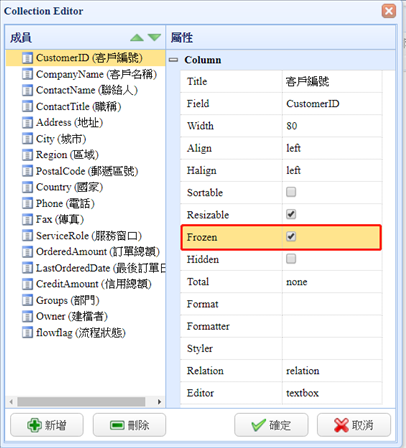The height and width of the screenshot is (448, 406).
Task: Click the green move-up arrow icon
Action: [137, 38]
